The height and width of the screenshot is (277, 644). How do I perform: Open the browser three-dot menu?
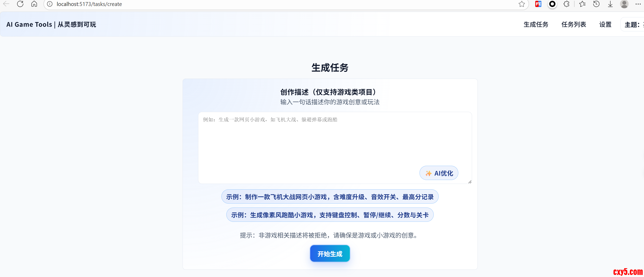tap(638, 4)
